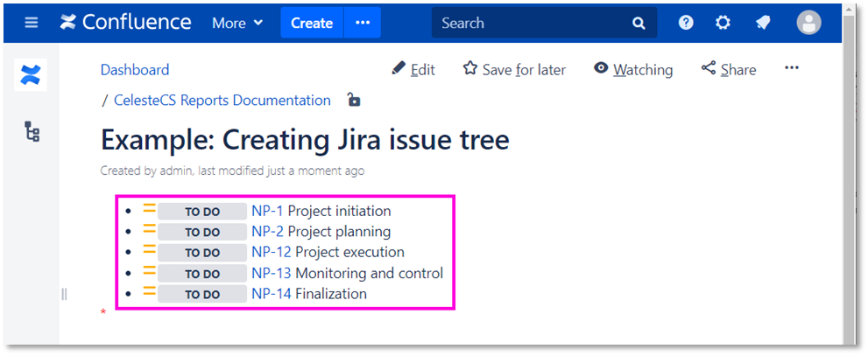Image resolution: width=868 pixels, height=356 pixels.
Task: Click TO DO status of NP-2
Action: tap(202, 232)
